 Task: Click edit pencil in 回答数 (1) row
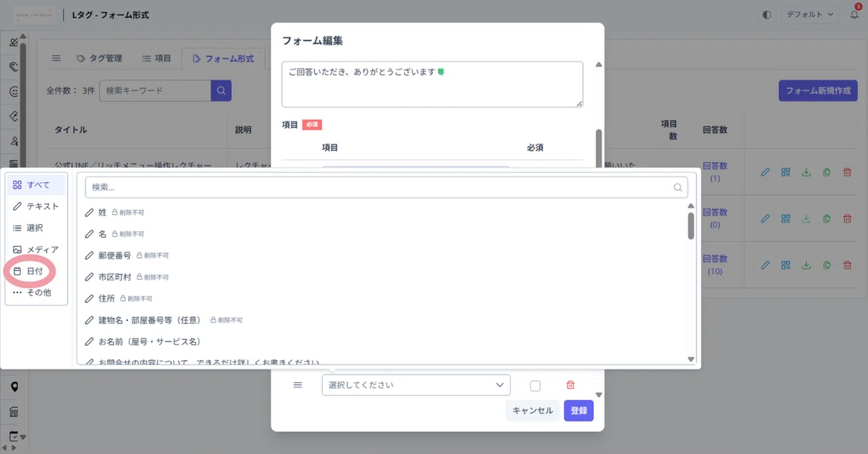coord(765,172)
